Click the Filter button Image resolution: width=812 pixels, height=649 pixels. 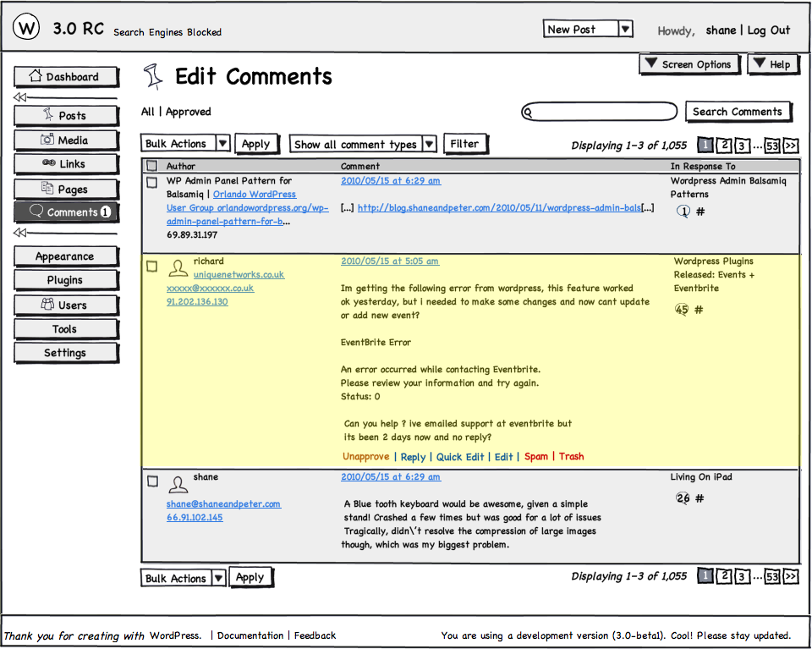pos(464,144)
